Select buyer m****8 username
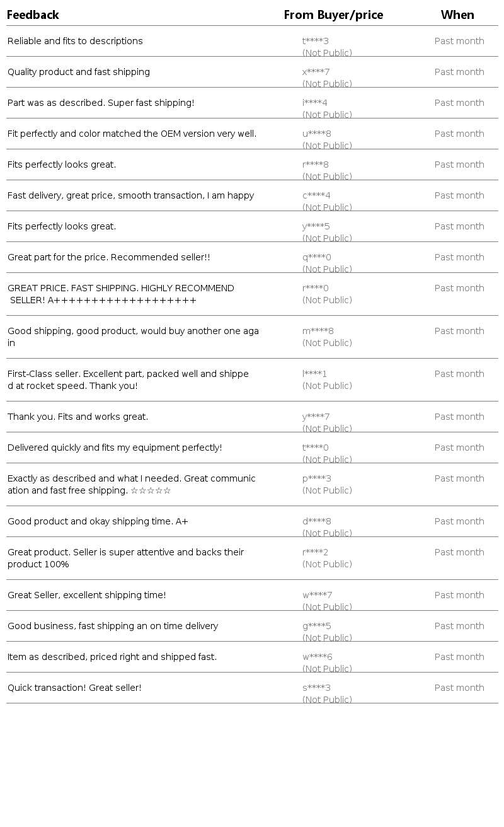The image size is (504, 827). pyautogui.click(x=318, y=331)
